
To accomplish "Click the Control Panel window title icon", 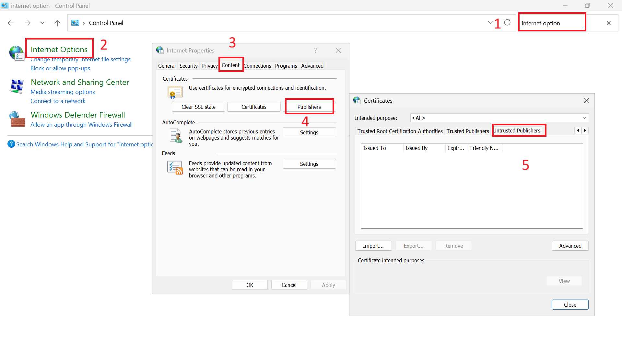I will pyautogui.click(x=5, y=6).
